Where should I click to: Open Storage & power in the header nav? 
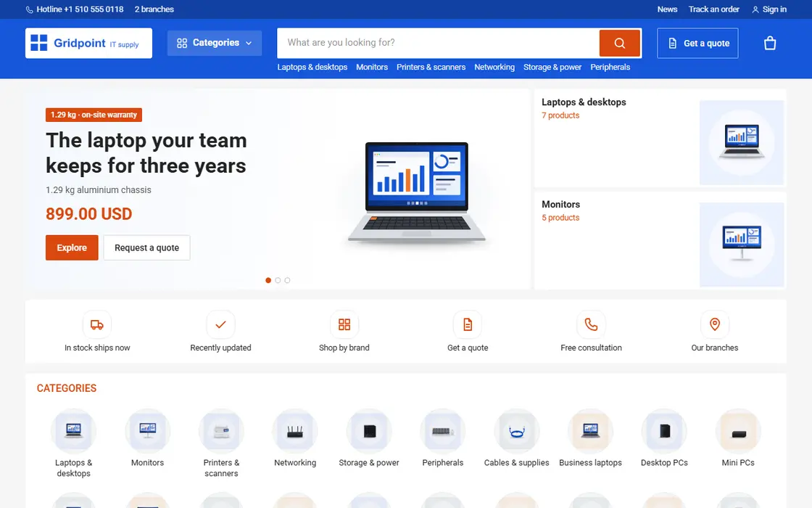point(552,67)
